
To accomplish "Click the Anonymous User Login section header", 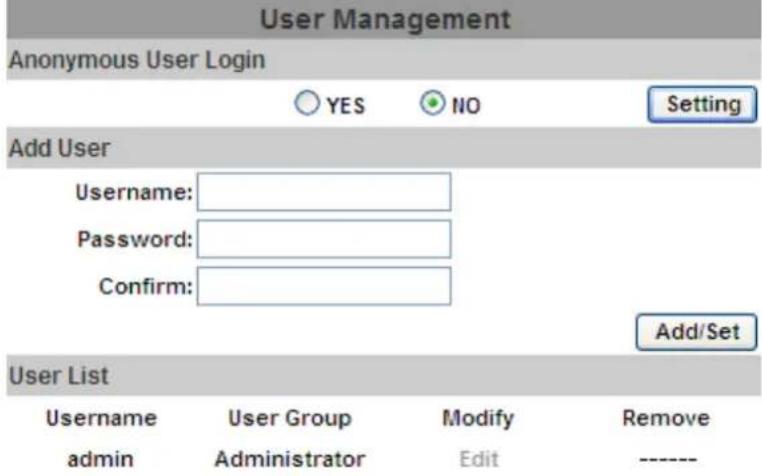I will [384, 59].
